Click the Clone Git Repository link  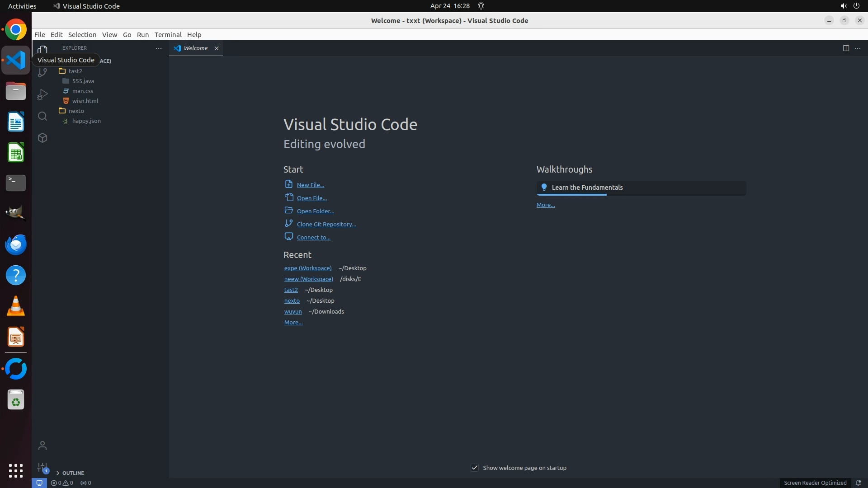(326, 224)
